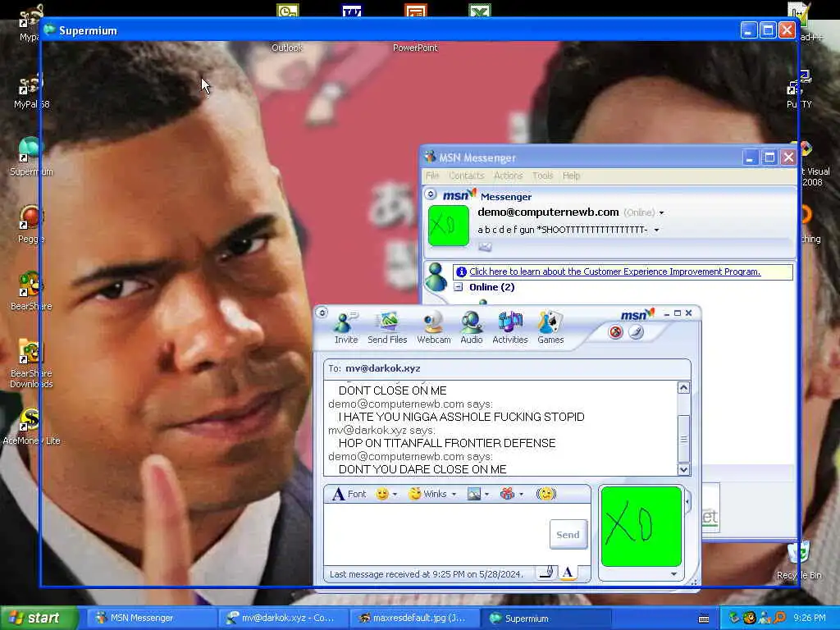This screenshot has width=840, height=630.
Task: Open the Help menu in MSN Messenger
Action: [571, 176]
